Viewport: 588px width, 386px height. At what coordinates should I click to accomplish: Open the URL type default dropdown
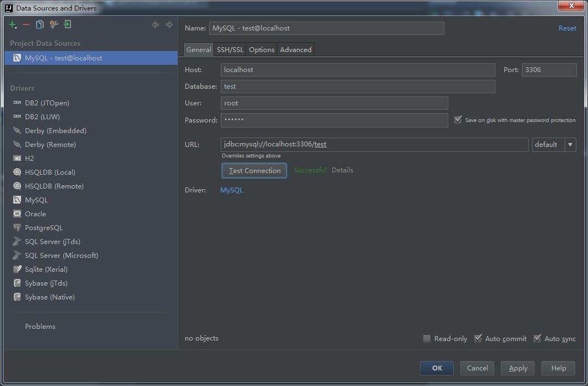click(x=554, y=145)
